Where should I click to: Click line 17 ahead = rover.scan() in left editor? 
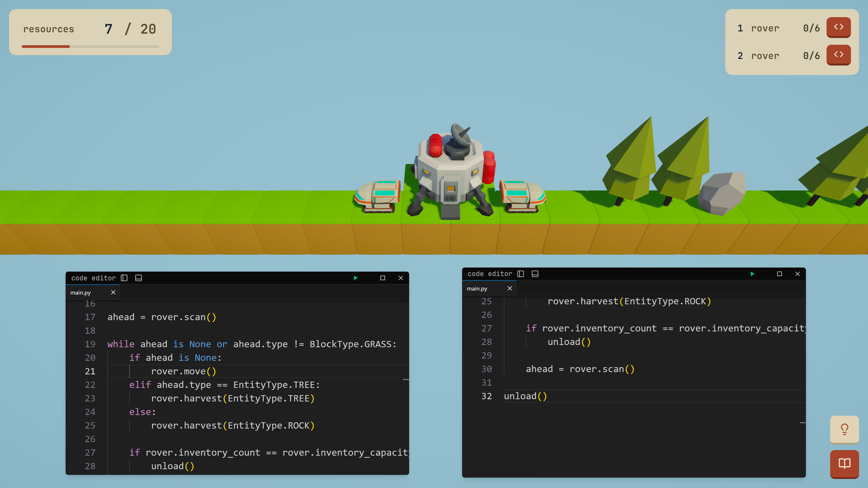162,317
